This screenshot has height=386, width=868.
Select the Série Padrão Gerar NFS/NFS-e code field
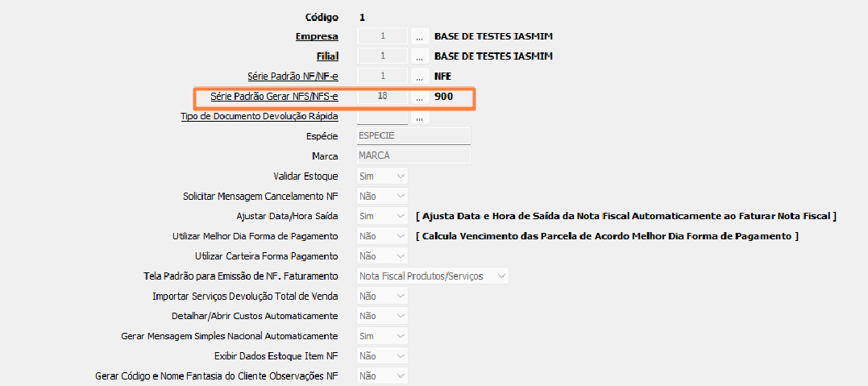click(x=382, y=98)
